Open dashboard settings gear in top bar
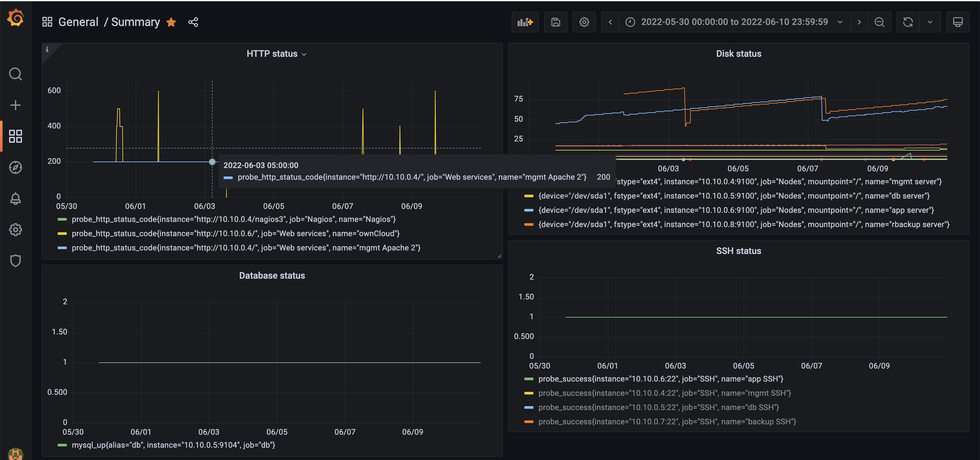Screen dimensions: 980x460 (x=584, y=22)
